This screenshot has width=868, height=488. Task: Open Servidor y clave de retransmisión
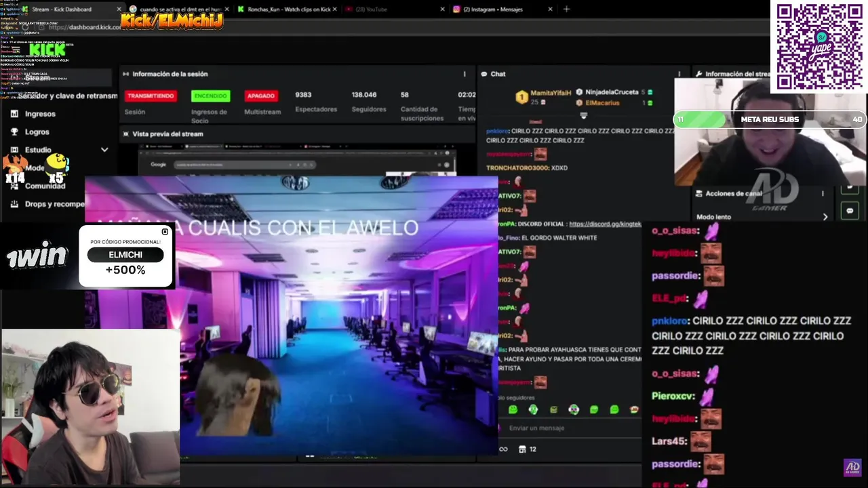pos(68,96)
